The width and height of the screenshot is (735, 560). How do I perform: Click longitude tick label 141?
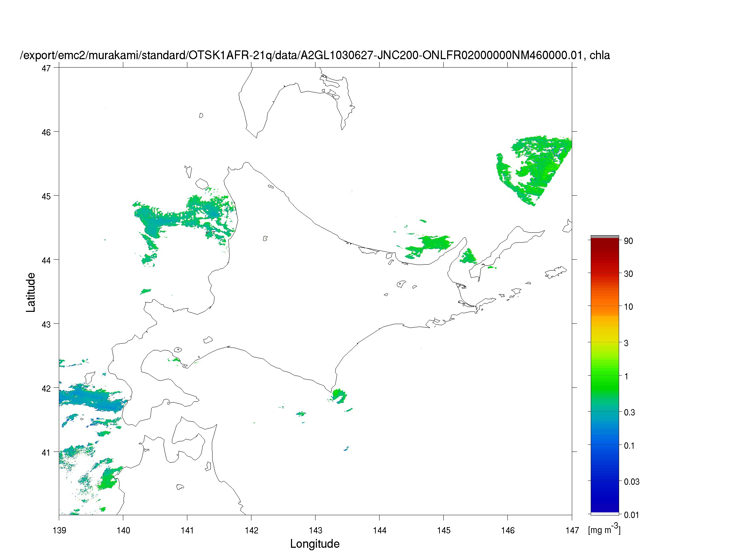tap(187, 530)
